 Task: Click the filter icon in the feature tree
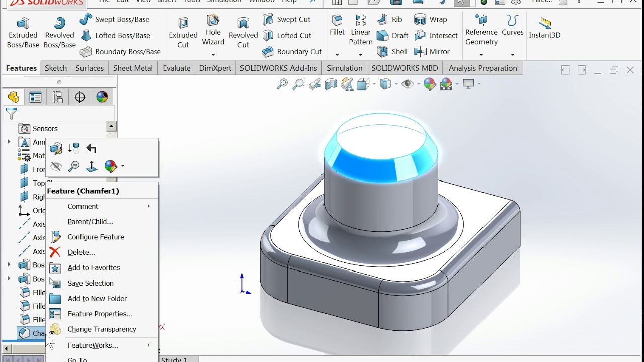pos(11,114)
